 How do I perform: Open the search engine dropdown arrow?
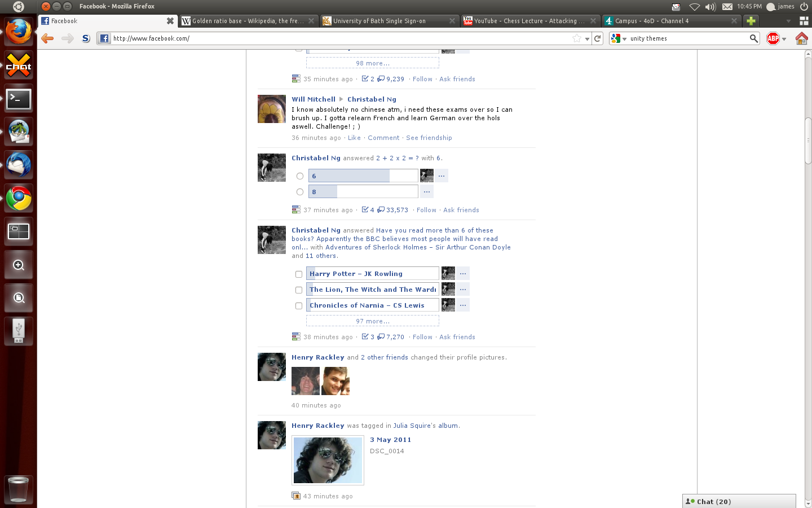point(624,39)
